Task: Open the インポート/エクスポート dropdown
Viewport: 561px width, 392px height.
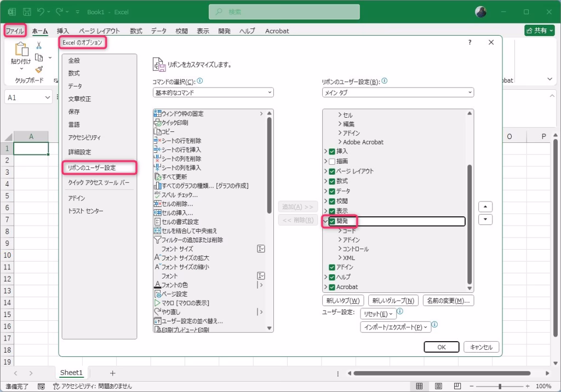Action: pos(396,327)
